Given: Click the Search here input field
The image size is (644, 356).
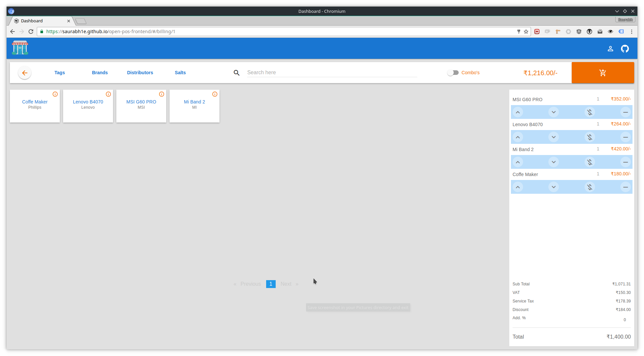Looking at the screenshot, I should coord(332,73).
